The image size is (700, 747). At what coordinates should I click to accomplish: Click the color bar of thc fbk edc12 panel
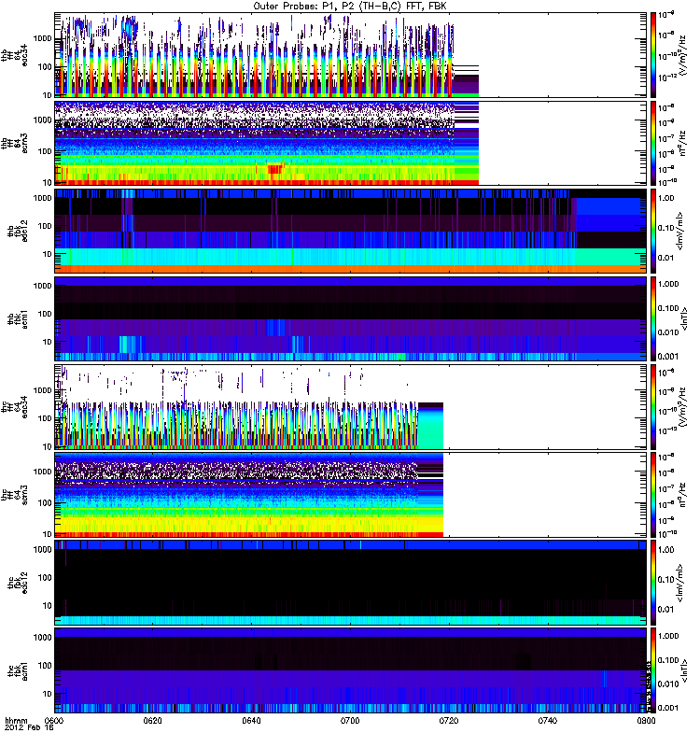click(652, 582)
